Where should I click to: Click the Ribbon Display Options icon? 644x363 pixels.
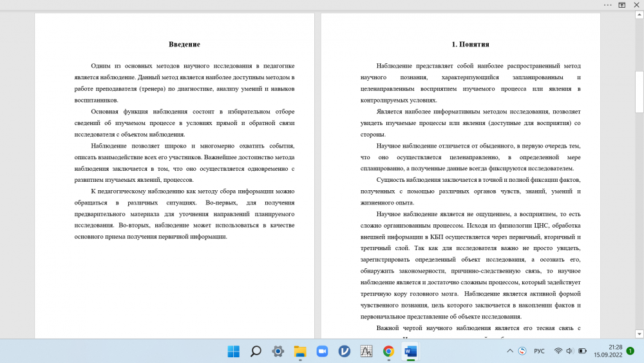point(622,5)
